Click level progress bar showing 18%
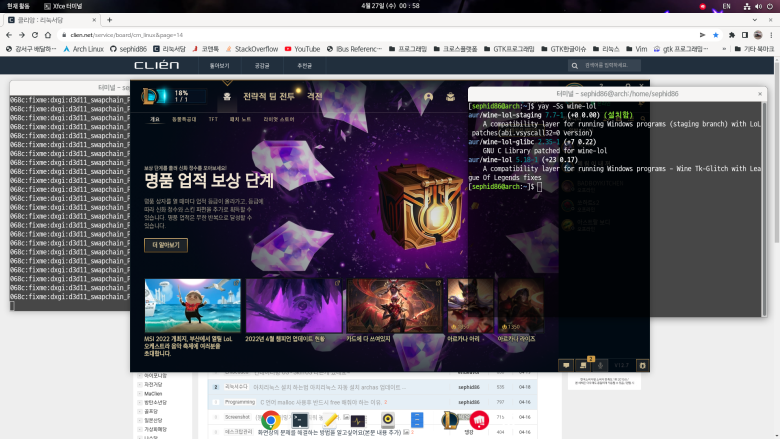The width and height of the screenshot is (780, 439). [x=181, y=96]
